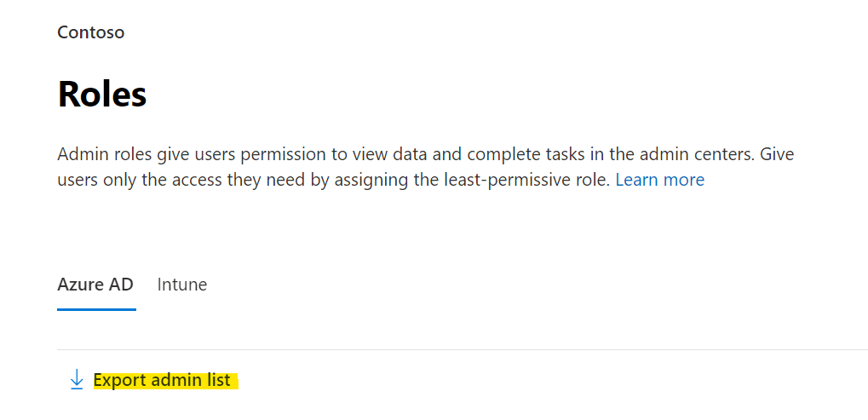This screenshot has width=868, height=420.
Task: Click the blue underline beneath Azure AD
Action: click(x=96, y=309)
